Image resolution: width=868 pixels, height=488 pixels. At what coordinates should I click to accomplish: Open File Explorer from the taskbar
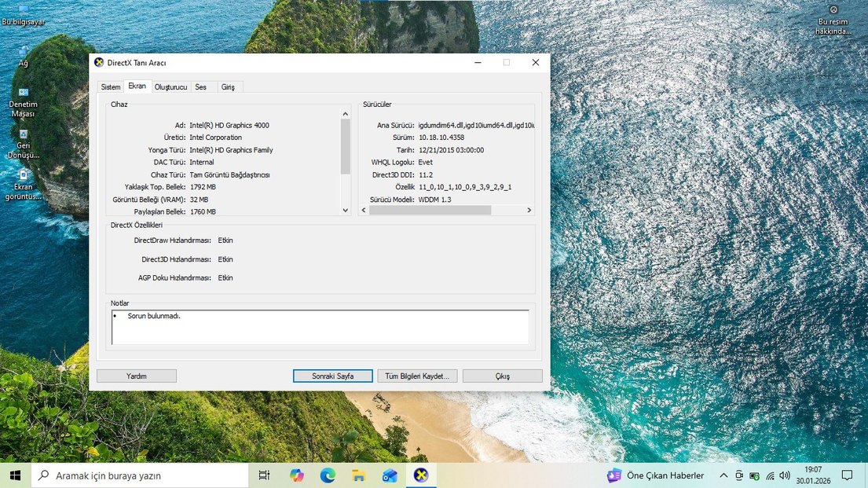(359, 475)
